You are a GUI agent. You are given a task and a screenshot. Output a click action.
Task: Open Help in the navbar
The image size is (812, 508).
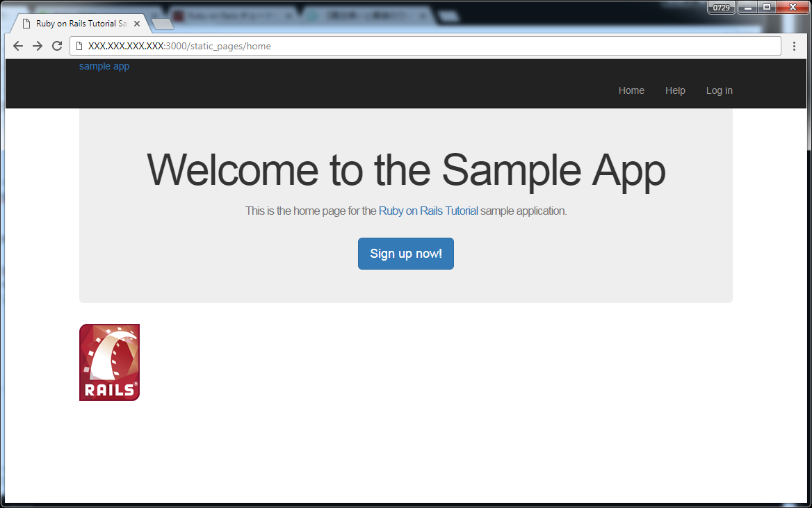coord(675,90)
